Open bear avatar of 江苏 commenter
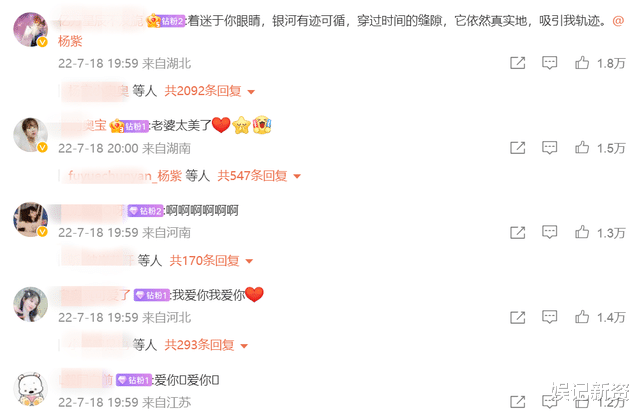This screenshot has width=640, height=415. pos(31,389)
